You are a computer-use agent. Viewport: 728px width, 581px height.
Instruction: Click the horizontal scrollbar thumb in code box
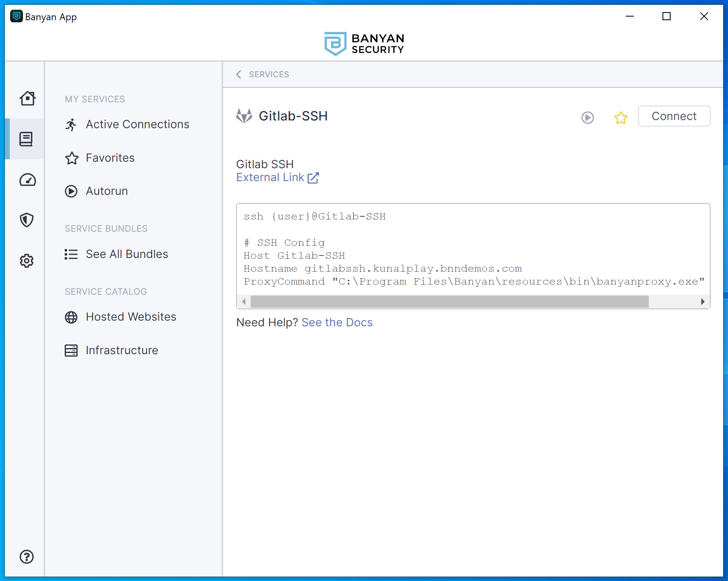[449, 302]
